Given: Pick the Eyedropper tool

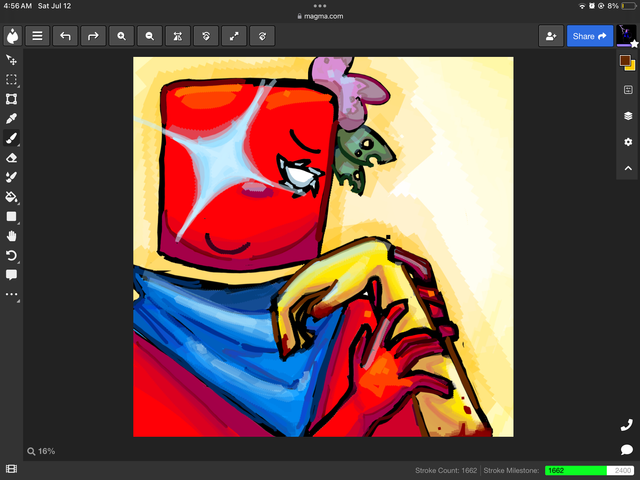Looking at the screenshot, I should pyautogui.click(x=12, y=119).
